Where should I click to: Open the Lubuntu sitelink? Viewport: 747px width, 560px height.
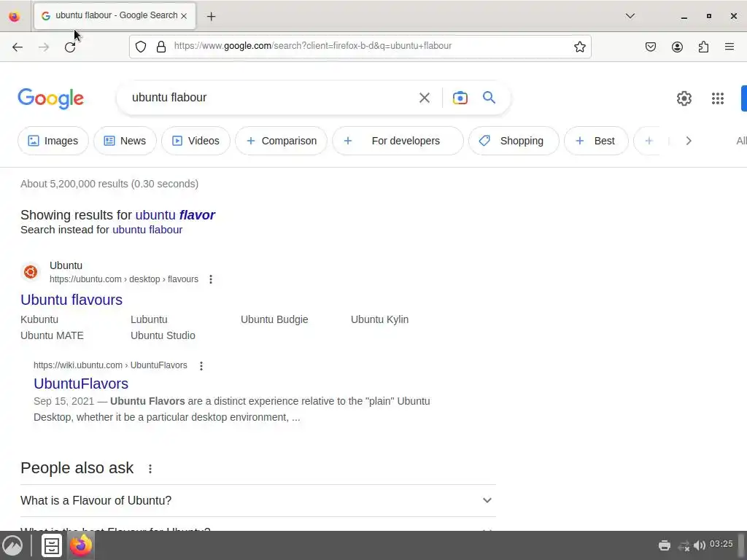tap(149, 319)
